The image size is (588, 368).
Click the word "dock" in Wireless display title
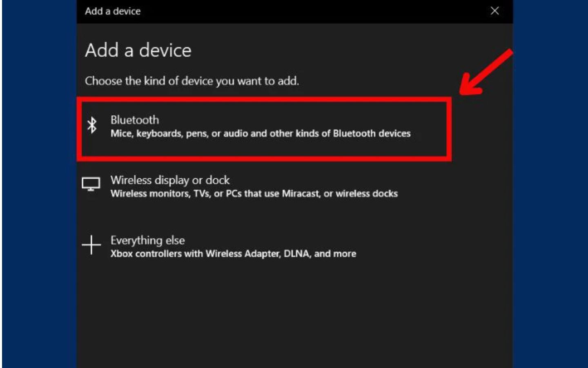(217, 180)
